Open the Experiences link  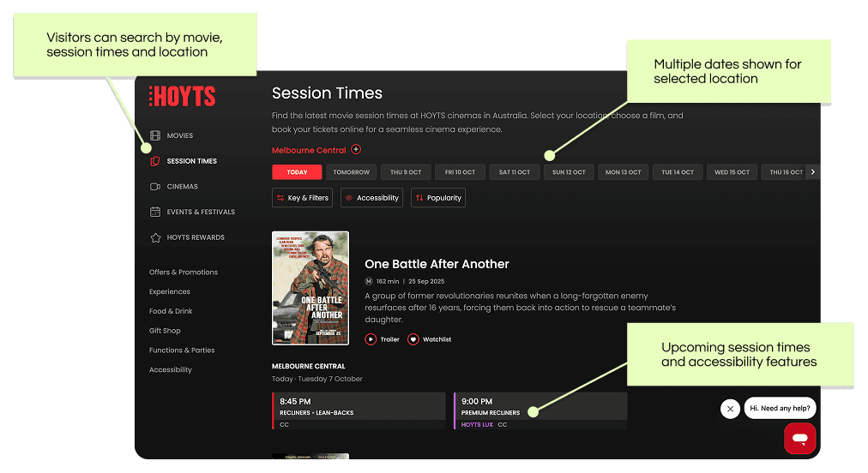[169, 291]
